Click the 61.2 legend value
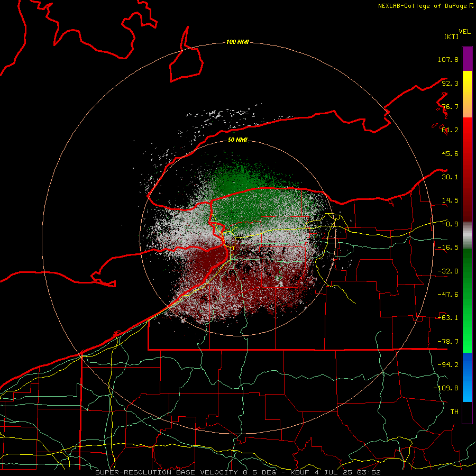Screen dimensions: 476x476 pyautogui.click(x=450, y=130)
